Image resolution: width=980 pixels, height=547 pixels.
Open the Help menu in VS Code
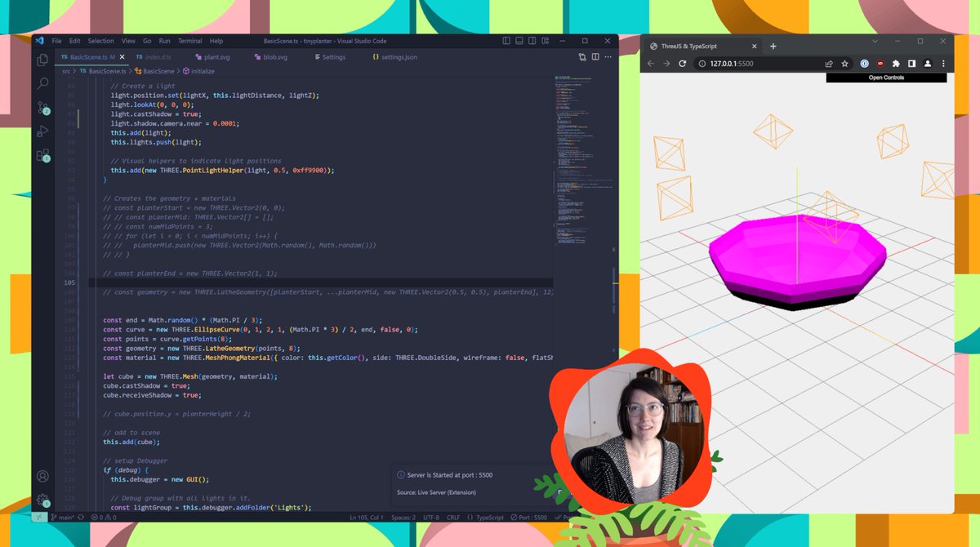coord(216,41)
